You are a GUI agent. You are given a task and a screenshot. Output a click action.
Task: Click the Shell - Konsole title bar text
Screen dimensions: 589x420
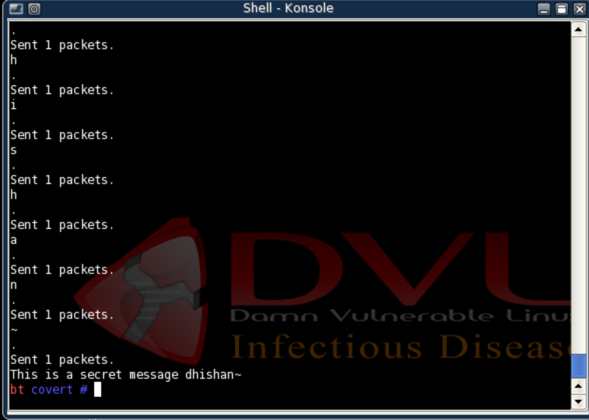pos(288,8)
